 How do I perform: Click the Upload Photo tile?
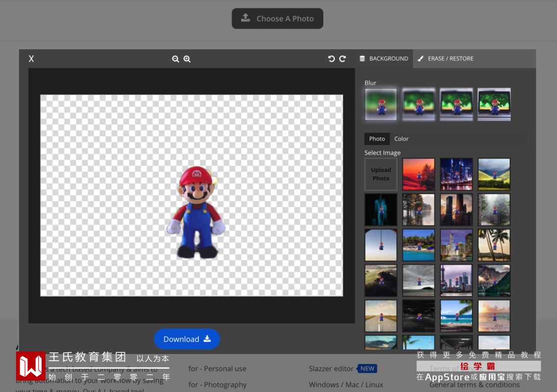click(381, 174)
